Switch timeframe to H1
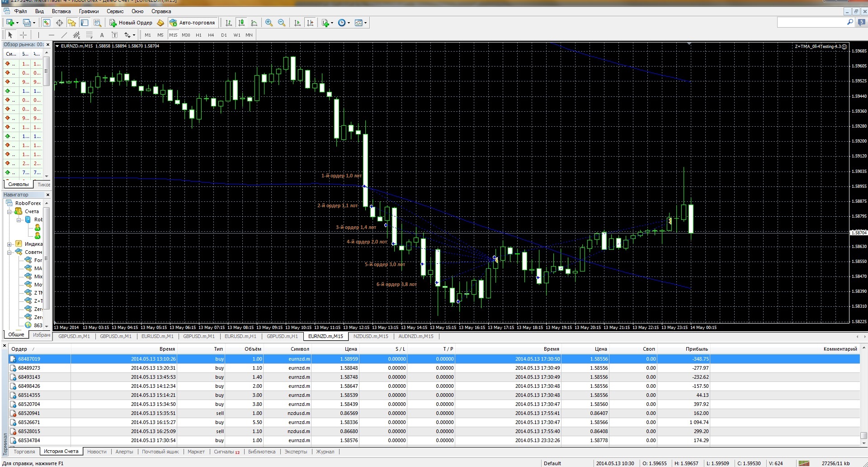The image size is (868, 467). click(198, 35)
